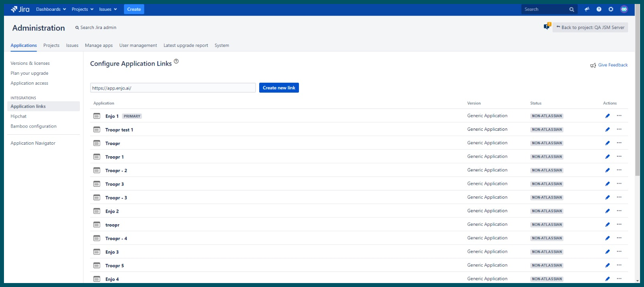Open Versions & licenses in sidebar
Image resolution: width=644 pixels, height=287 pixels.
coord(30,63)
